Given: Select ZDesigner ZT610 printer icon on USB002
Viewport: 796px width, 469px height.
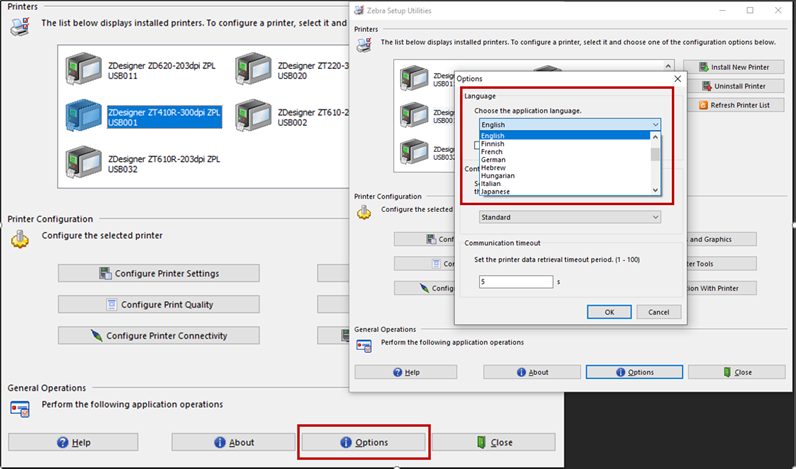Looking at the screenshot, I should click(x=253, y=115).
